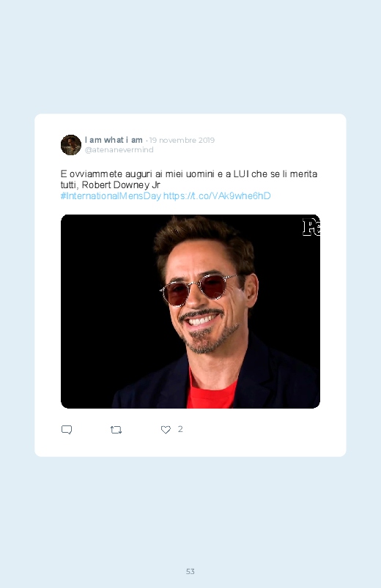Click the word ovviammete in the tweet
Image resolution: width=381 pixels, height=588 pixels.
[x=96, y=174]
